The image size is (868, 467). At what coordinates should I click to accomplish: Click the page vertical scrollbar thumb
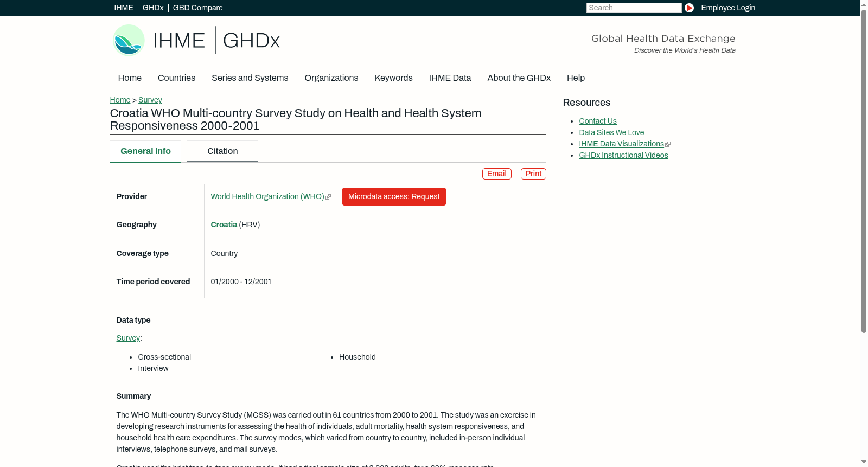(864, 171)
